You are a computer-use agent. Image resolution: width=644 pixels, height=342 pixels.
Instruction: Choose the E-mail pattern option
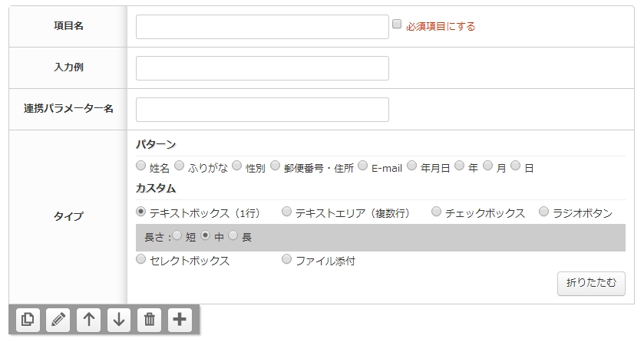coord(362,166)
